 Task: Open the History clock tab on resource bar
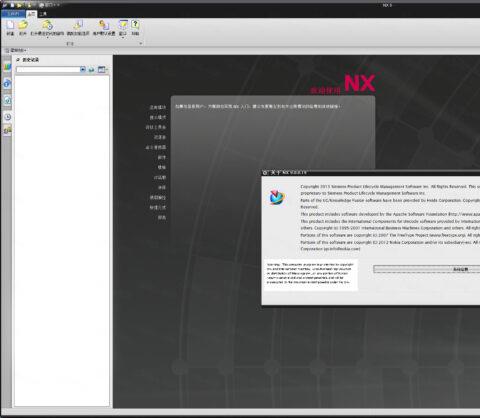7,117
